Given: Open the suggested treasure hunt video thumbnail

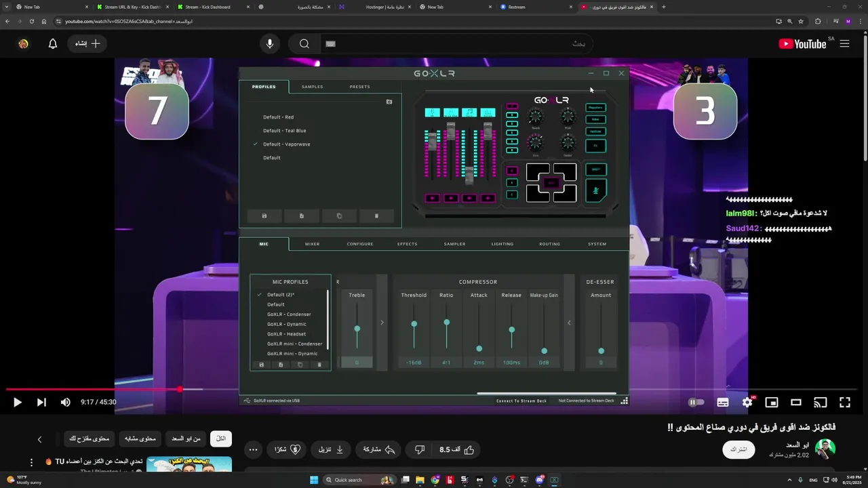Looking at the screenshot, I should click(189, 464).
